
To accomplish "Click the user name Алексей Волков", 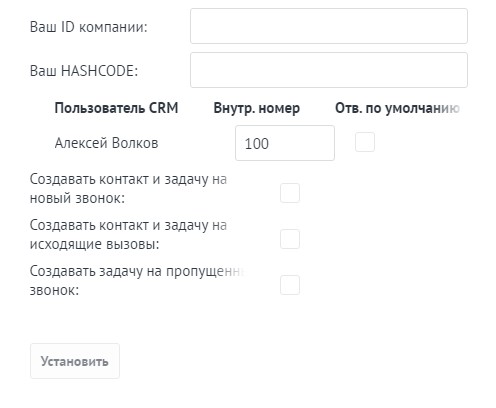I will 106,143.
